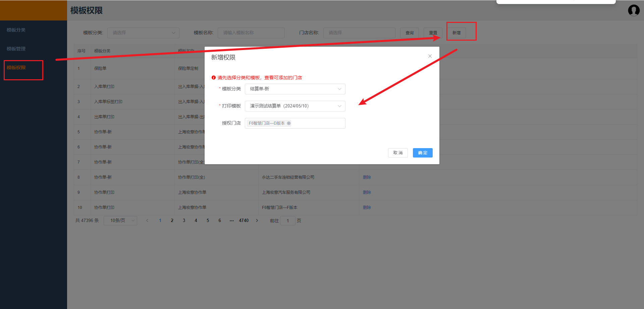
Task: Click the 取消 button
Action: 398,153
